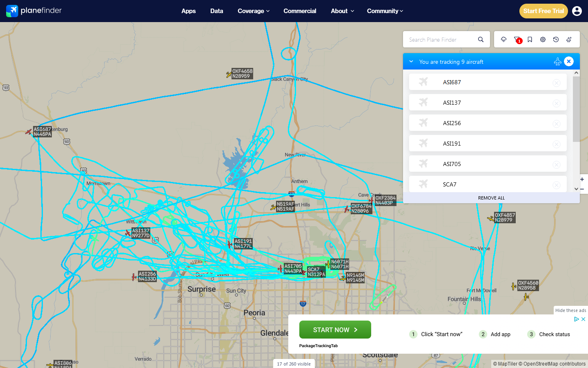588x368 pixels.
Task: Click the tracked list scrollbar up arrow
Action: [x=576, y=73]
